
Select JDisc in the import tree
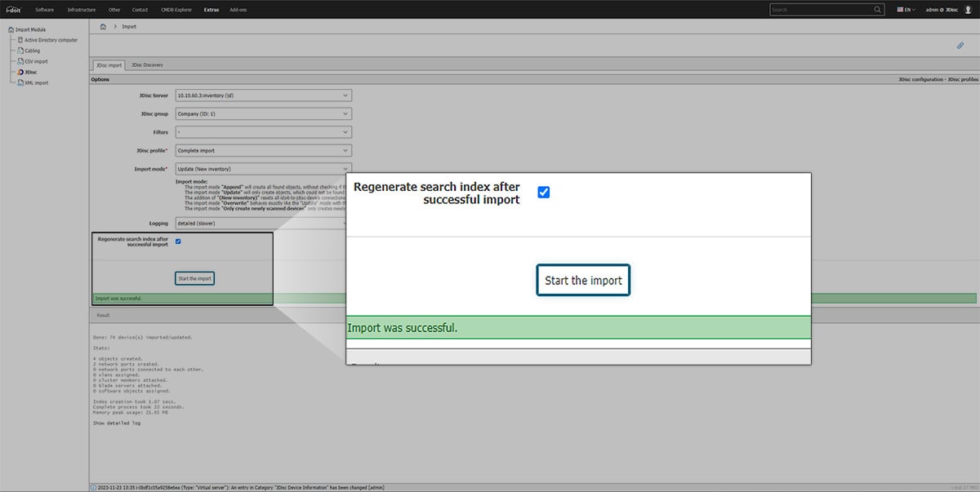click(x=30, y=72)
